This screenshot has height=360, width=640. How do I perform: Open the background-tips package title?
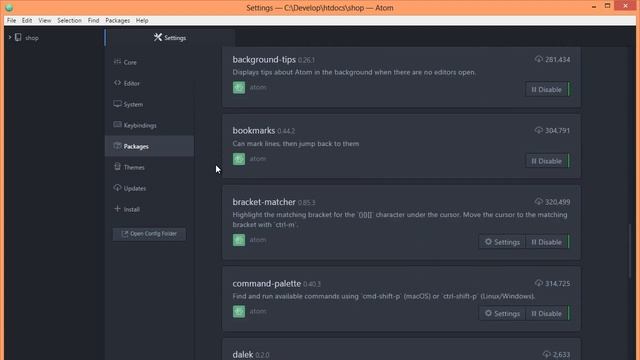pos(264,60)
